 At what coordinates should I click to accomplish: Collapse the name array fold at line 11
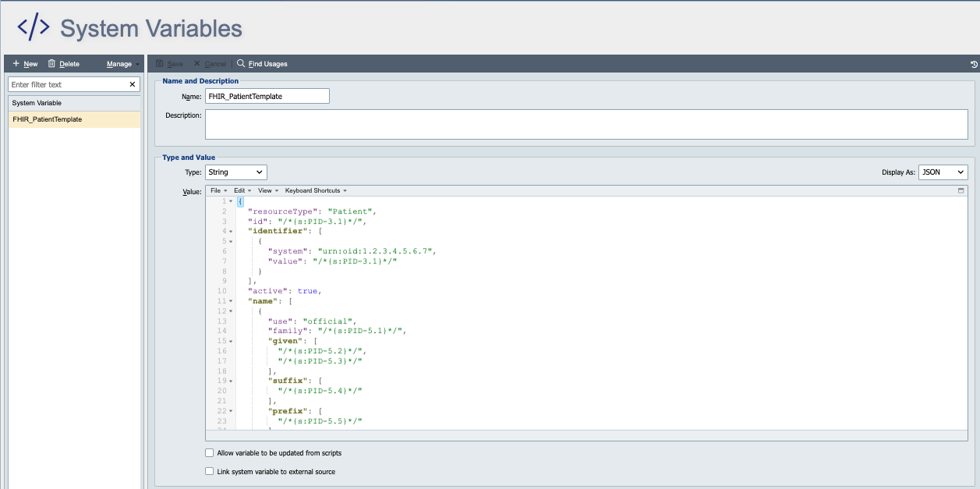click(231, 301)
